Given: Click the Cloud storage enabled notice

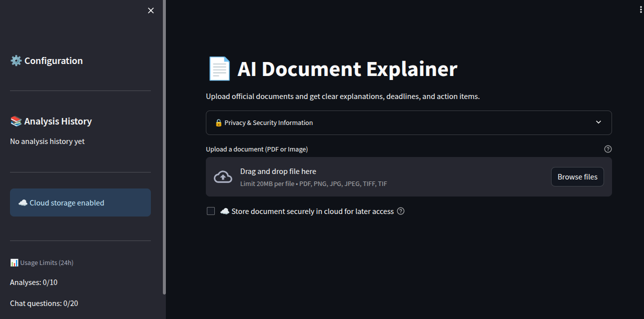Looking at the screenshot, I should pyautogui.click(x=80, y=202).
